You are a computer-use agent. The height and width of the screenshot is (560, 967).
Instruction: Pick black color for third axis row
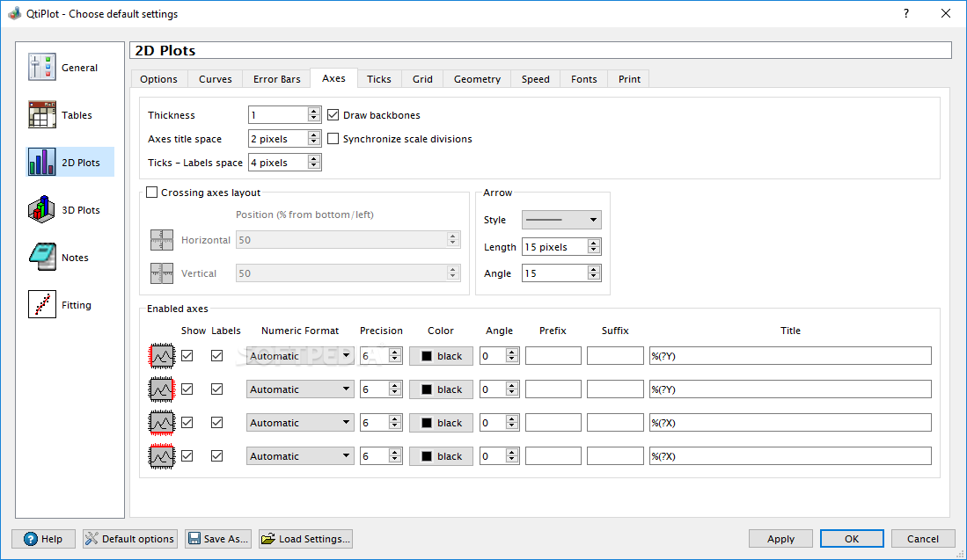point(441,422)
